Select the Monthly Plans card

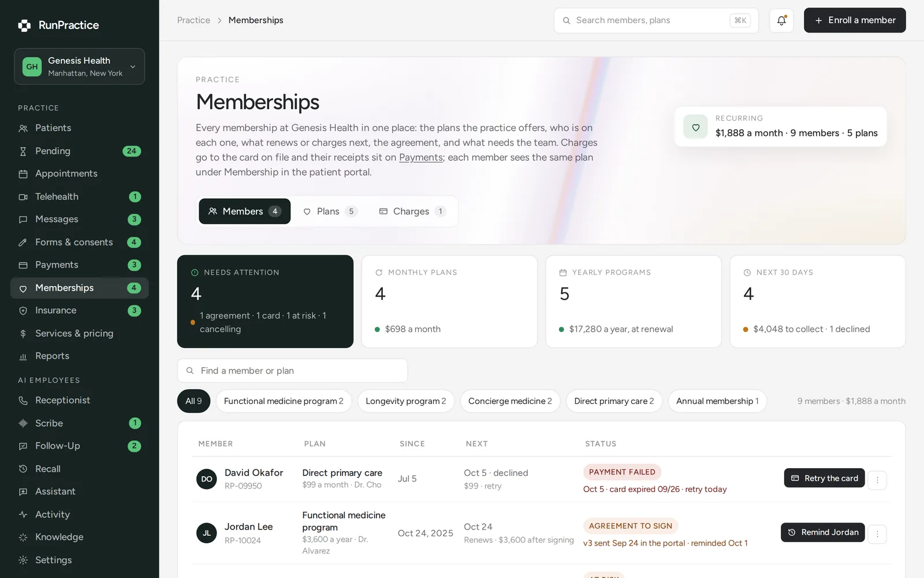449,302
